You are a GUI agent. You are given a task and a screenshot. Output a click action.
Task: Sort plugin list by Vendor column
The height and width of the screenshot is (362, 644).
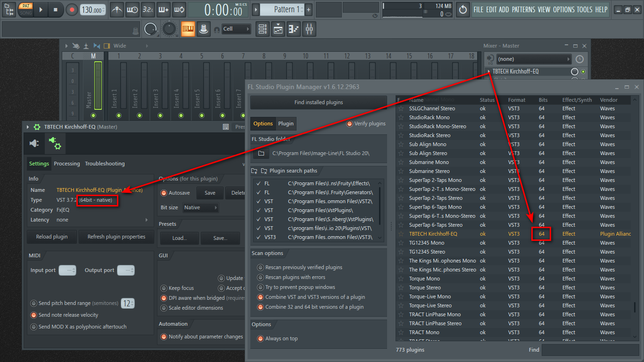point(609,100)
